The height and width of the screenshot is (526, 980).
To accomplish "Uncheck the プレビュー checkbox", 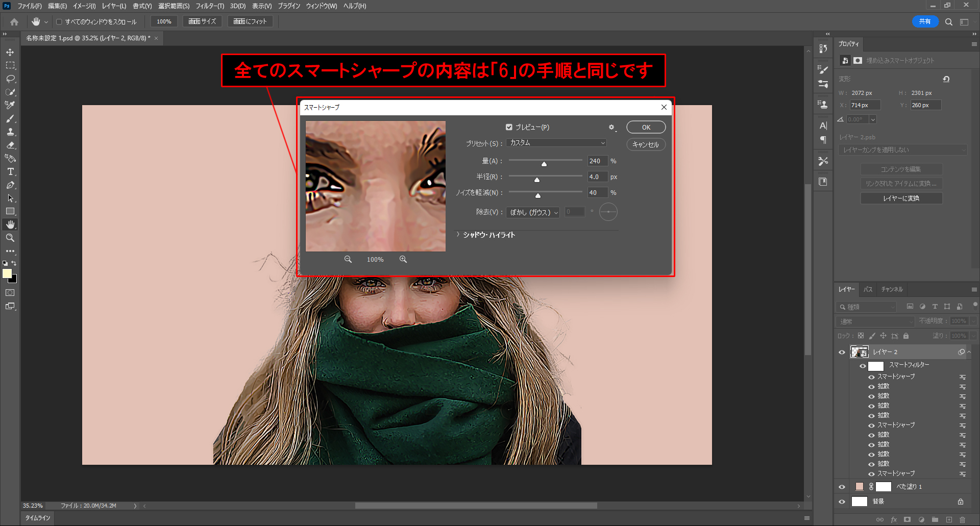I will (509, 127).
